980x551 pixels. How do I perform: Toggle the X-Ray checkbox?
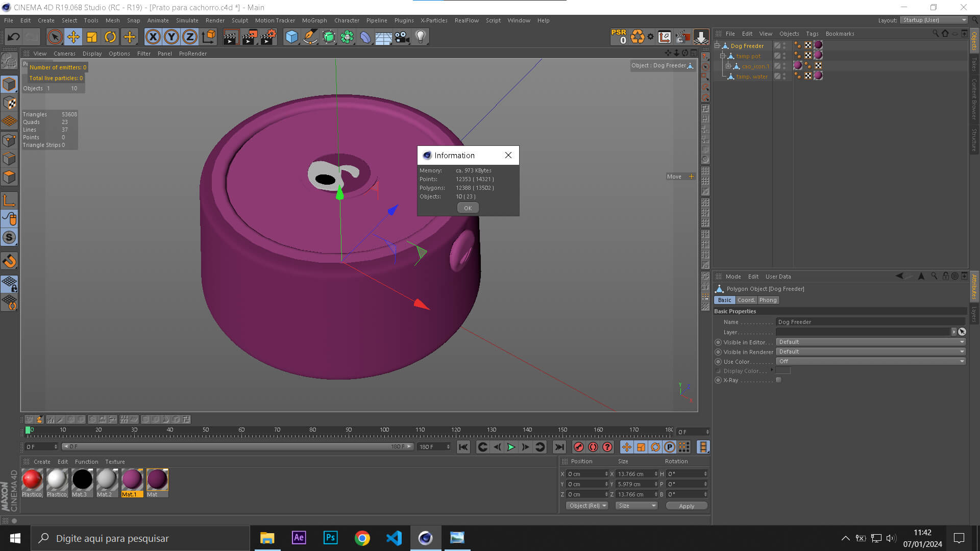point(778,380)
